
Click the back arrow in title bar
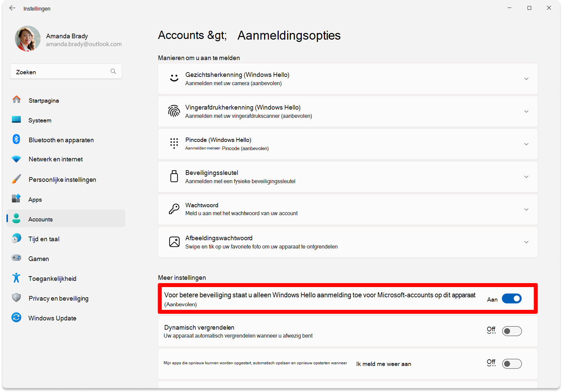[12, 8]
